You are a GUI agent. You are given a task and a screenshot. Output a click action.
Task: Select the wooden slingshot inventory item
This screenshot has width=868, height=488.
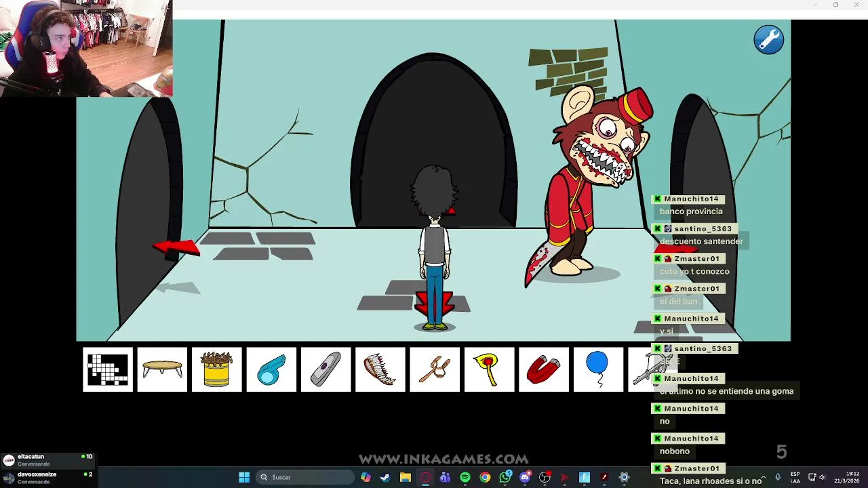[x=435, y=369]
